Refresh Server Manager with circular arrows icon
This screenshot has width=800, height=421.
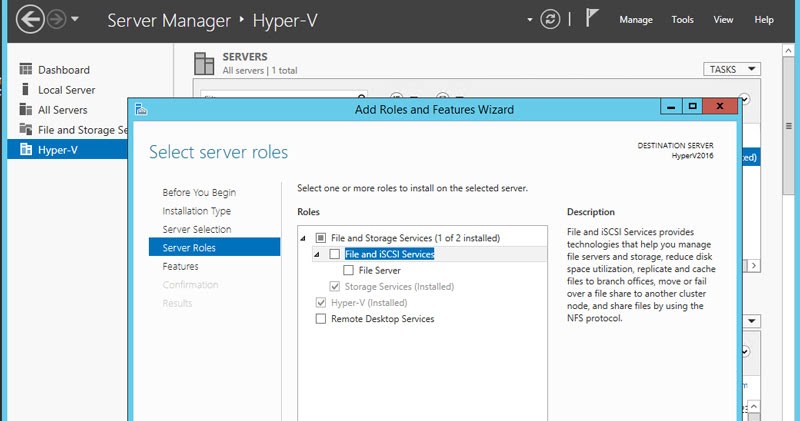550,19
